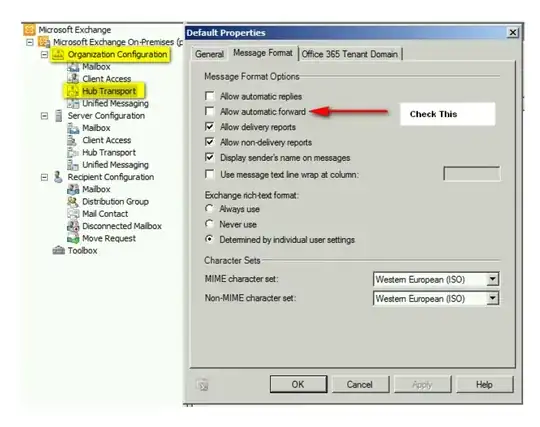Collapse the Server Configuration node
Screen dimensions: 540x427
[x=44, y=116]
